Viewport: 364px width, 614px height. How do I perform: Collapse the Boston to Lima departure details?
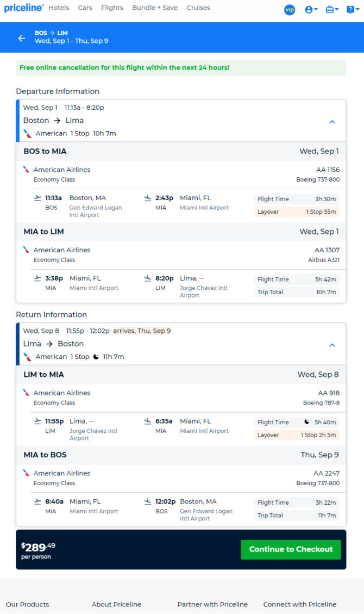[332, 122]
